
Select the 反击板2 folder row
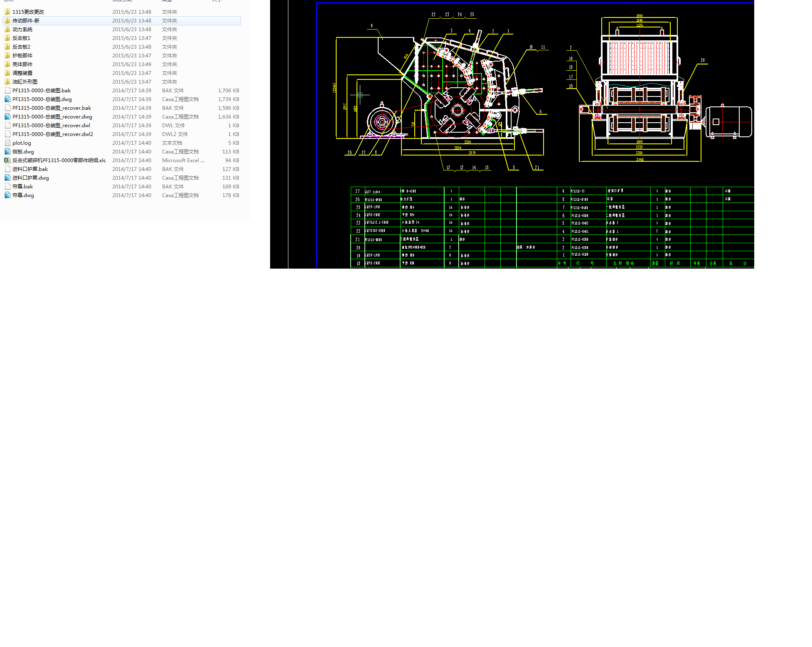pyautogui.click(x=21, y=47)
